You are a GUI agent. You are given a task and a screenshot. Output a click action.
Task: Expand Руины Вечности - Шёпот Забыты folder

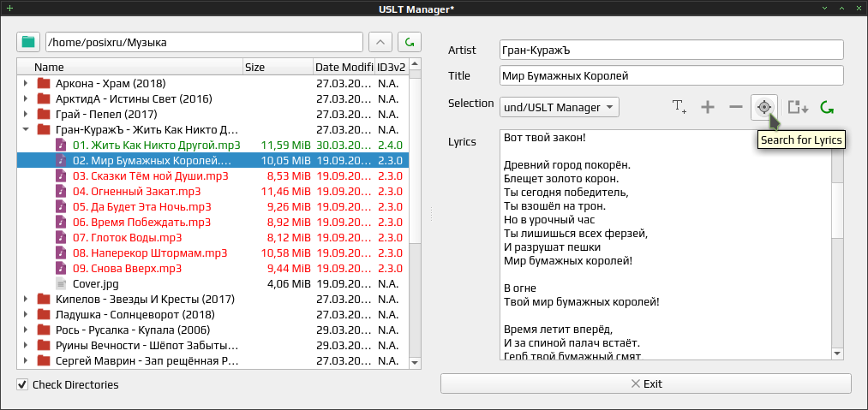(26, 346)
